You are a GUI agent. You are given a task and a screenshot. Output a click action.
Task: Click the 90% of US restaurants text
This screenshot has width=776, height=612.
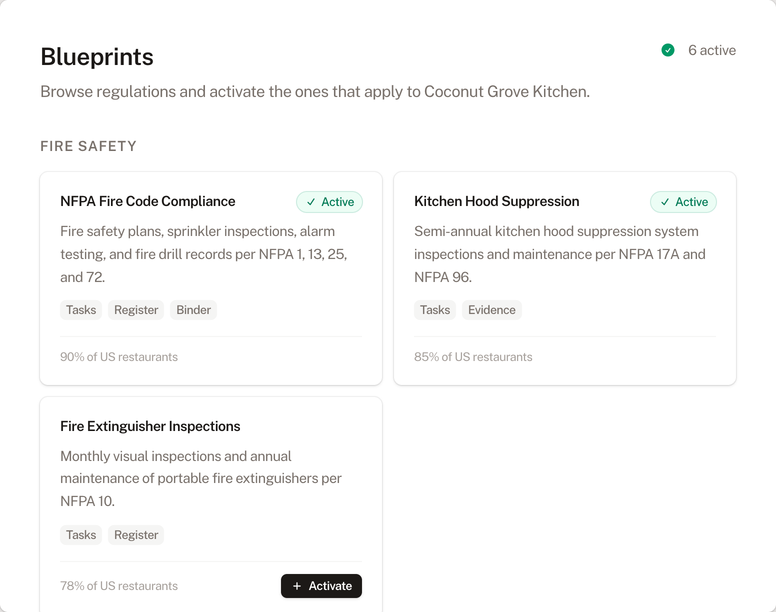[119, 357]
